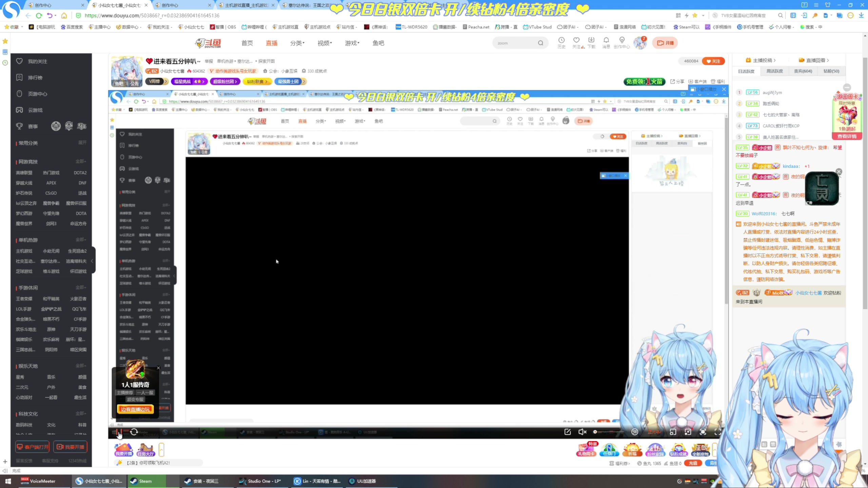The image size is (868, 488).
Task: Click the 下载 download icon in header
Action: (591, 40)
